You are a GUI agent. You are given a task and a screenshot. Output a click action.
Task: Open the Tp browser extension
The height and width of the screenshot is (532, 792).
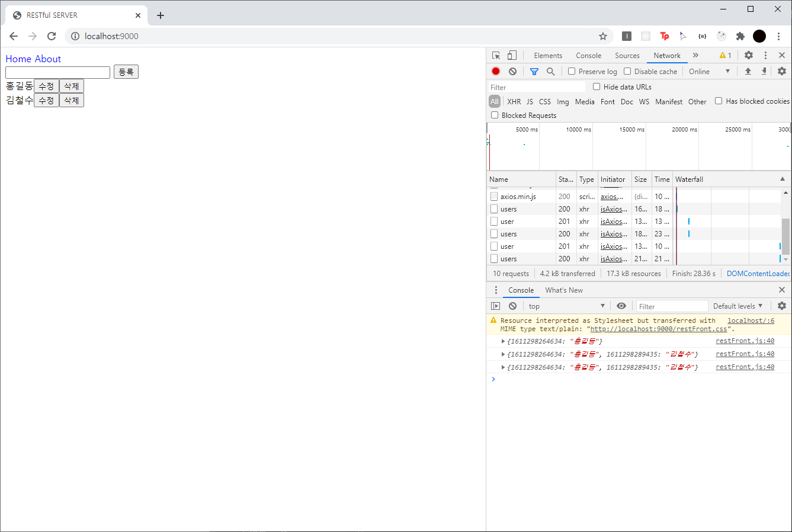665,36
